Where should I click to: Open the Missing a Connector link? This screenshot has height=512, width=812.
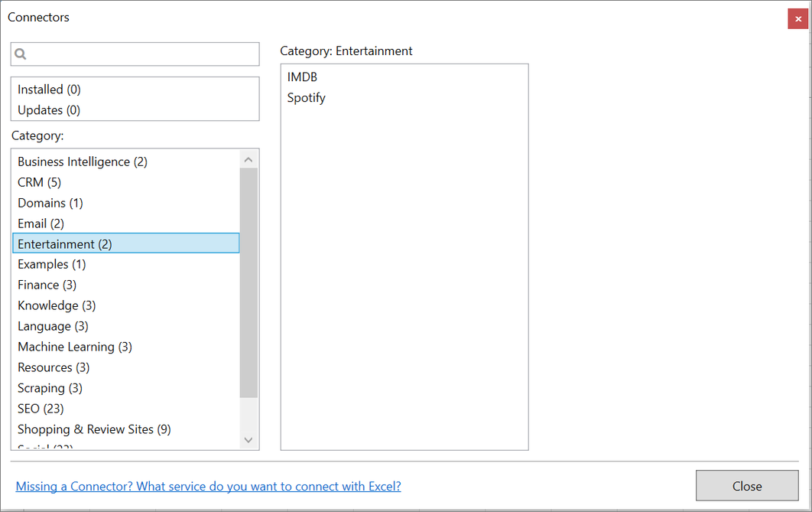pyautogui.click(x=208, y=486)
